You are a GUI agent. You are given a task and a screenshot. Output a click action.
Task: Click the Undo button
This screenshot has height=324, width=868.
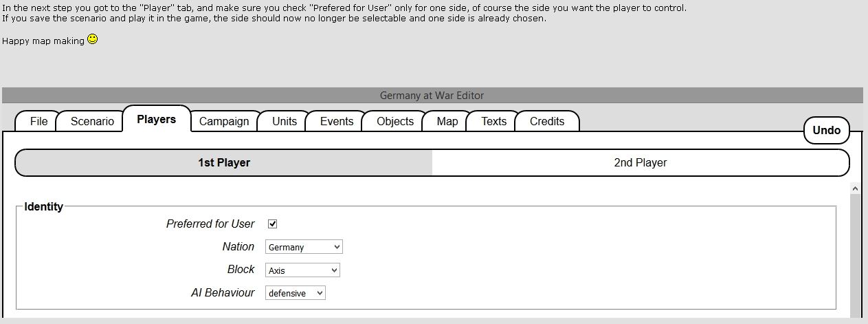pos(827,130)
